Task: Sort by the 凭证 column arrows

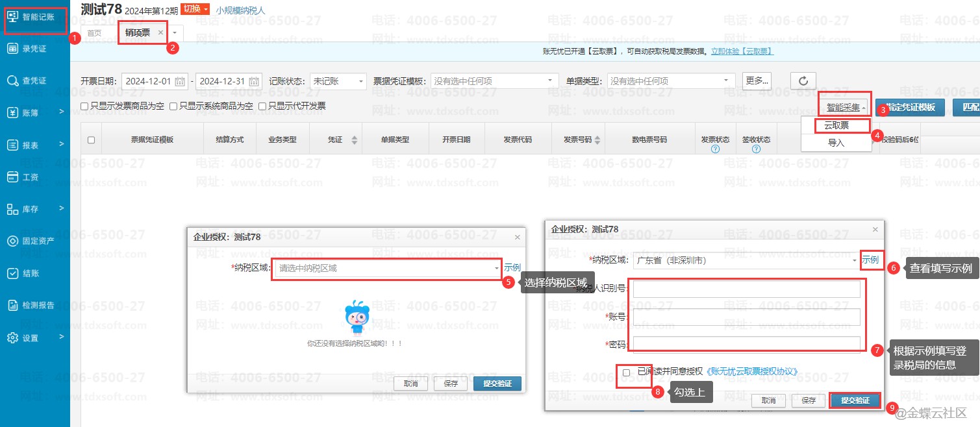Action: pyautogui.click(x=355, y=140)
